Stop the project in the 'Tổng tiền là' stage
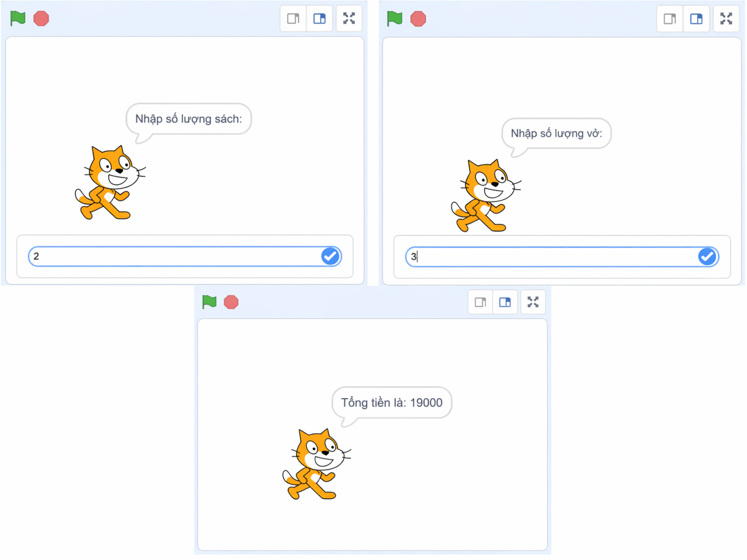Image resolution: width=747 pixels, height=560 pixels. (231, 302)
